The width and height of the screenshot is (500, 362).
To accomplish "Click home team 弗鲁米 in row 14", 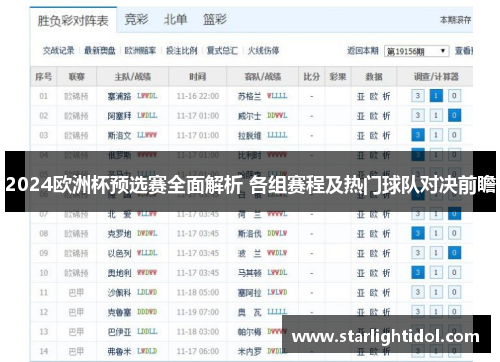I will tap(119, 352).
